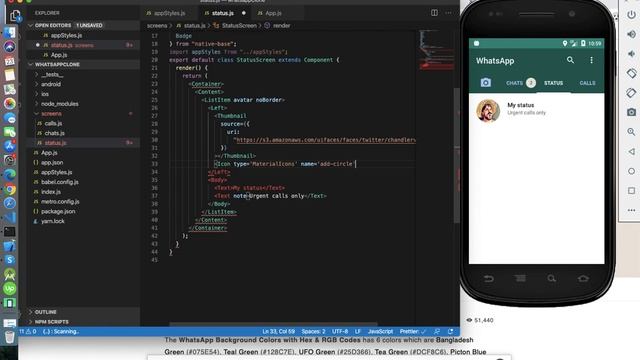Viewport: 640px width, 360px height.
Task: Click the emulator zoom magnifier icon
Action: [631, 131]
